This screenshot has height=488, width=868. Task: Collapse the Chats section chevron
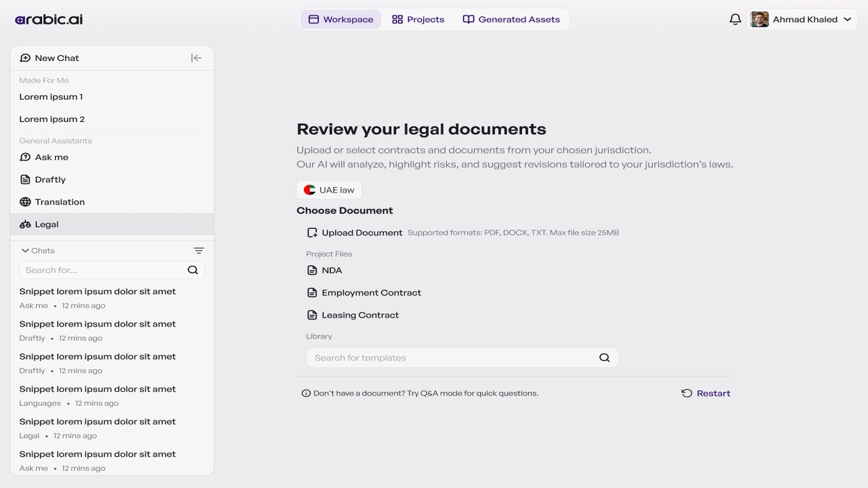click(x=25, y=251)
